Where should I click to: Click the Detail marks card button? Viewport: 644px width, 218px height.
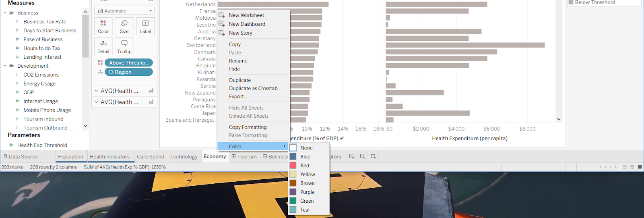(103, 46)
